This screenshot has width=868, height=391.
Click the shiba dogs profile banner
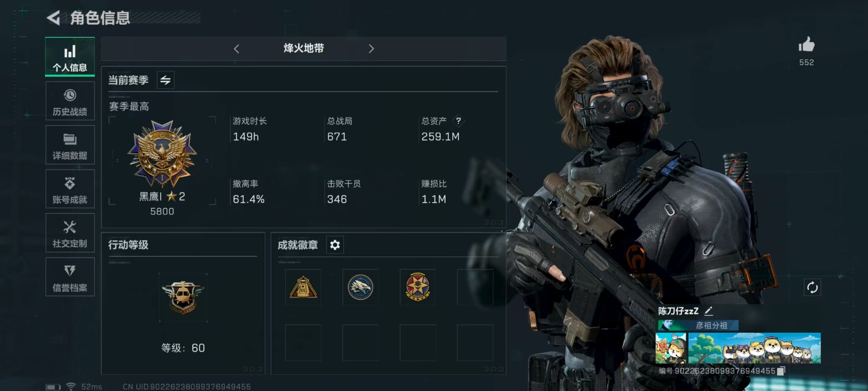[754, 348]
